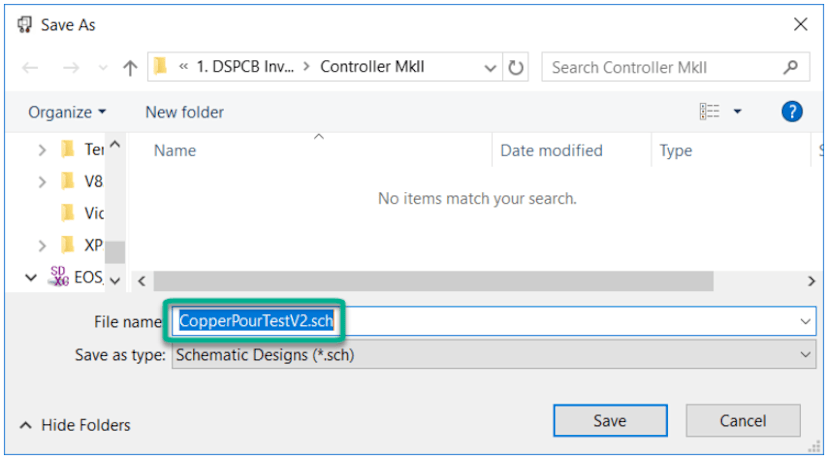Click Hide Folders toggle

[75, 425]
